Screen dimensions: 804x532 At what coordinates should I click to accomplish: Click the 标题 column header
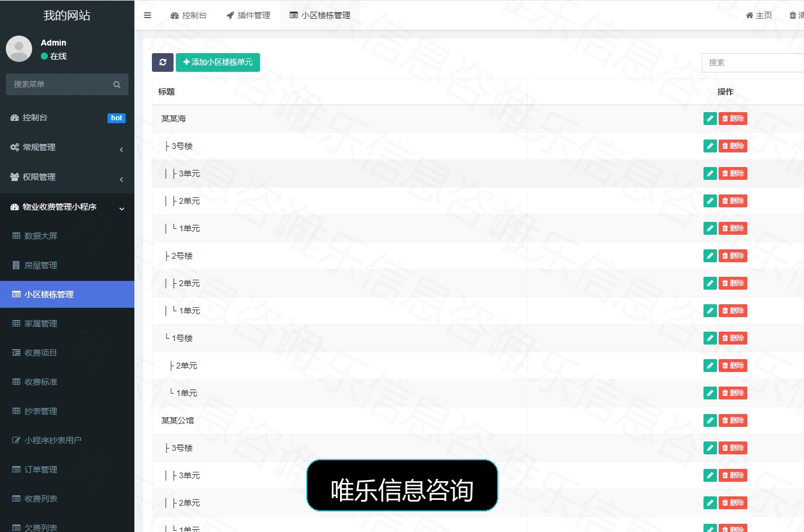click(167, 92)
